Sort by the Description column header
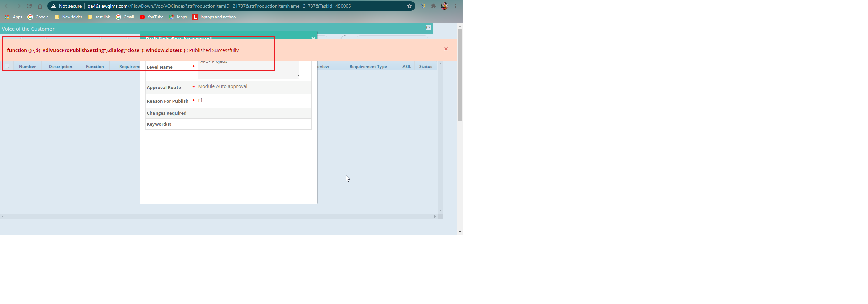868x304 pixels. tap(61, 67)
